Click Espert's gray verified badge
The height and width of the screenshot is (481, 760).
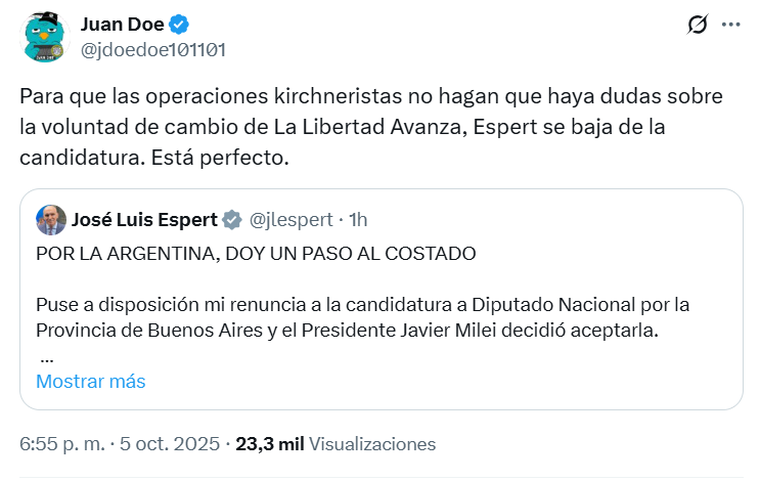231,220
